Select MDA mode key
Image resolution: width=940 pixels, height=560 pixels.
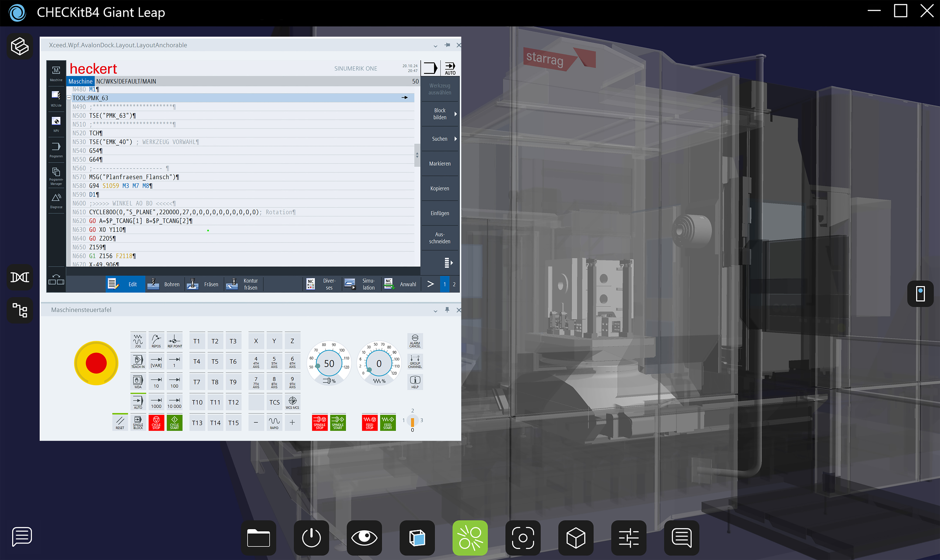click(x=138, y=381)
